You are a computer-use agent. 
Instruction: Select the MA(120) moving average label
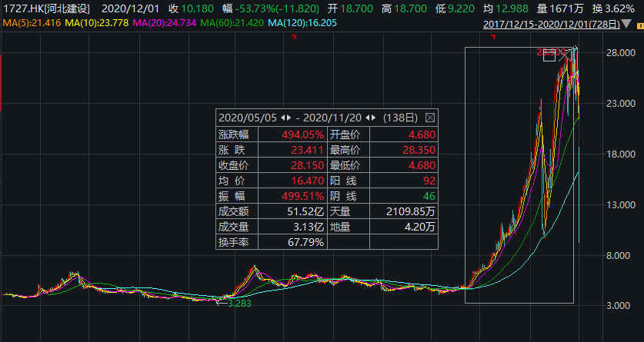pyautogui.click(x=302, y=23)
